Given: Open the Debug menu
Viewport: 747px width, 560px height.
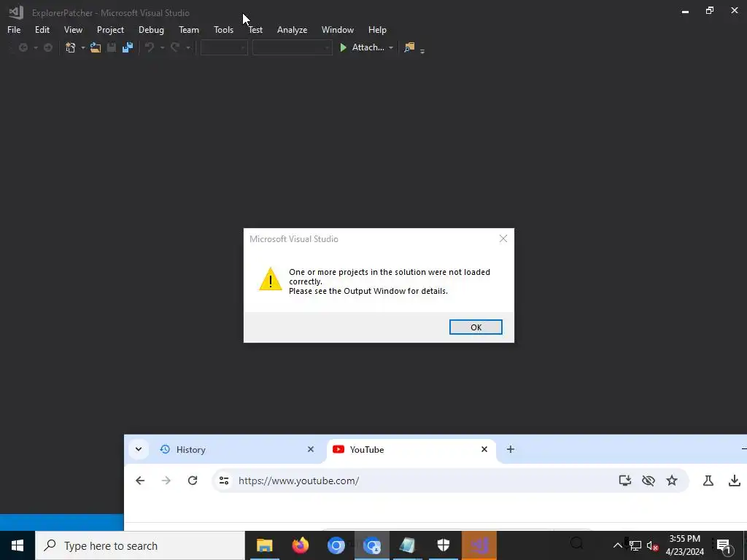Looking at the screenshot, I should (x=151, y=29).
